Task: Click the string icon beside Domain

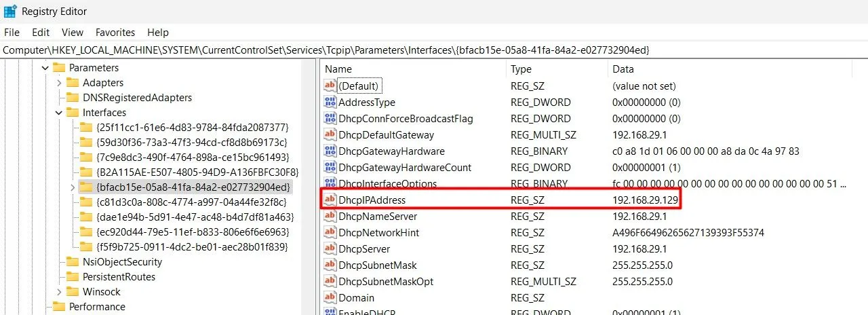Action: tap(330, 297)
